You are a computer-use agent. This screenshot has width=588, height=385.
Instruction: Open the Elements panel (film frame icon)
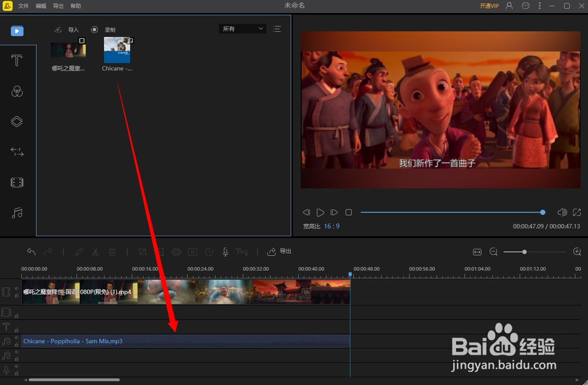click(x=17, y=182)
